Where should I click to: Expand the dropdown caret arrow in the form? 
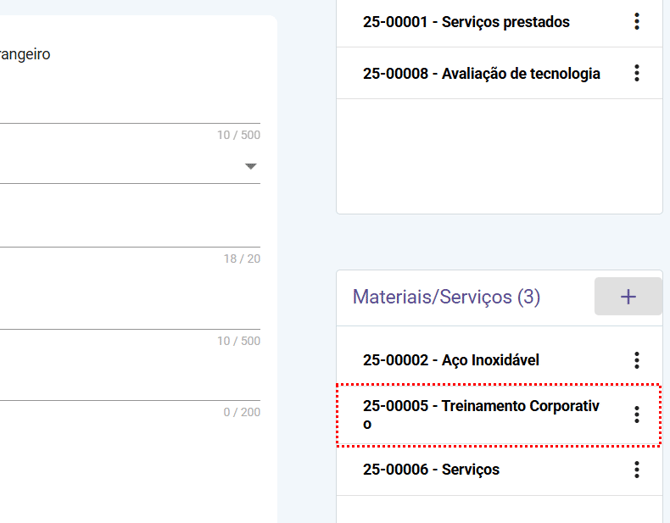click(x=251, y=166)
